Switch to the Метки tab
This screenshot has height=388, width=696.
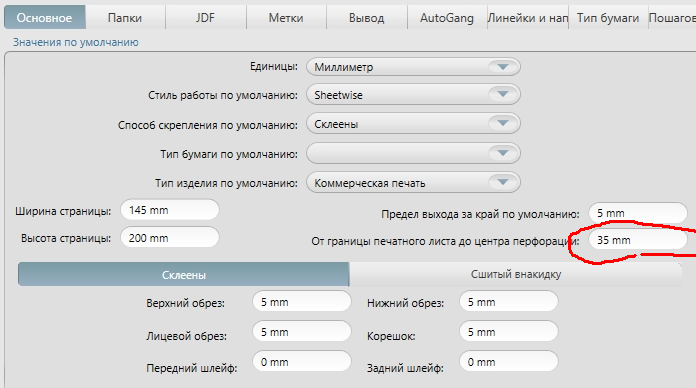coord(286,18)
